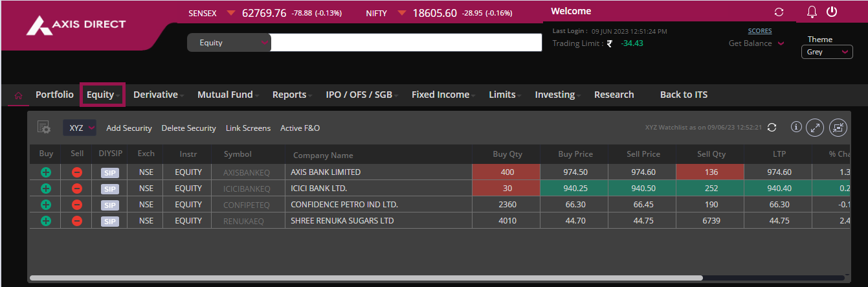Open the Theme Grey dropdown
This screenshot has height=287, width=868.
coord(827,52)
